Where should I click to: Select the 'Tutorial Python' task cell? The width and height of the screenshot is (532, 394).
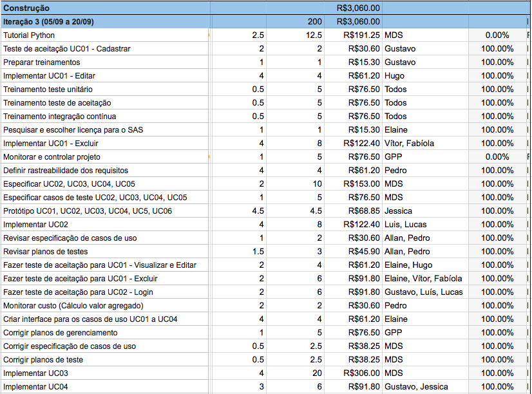(x=104, y=35)
